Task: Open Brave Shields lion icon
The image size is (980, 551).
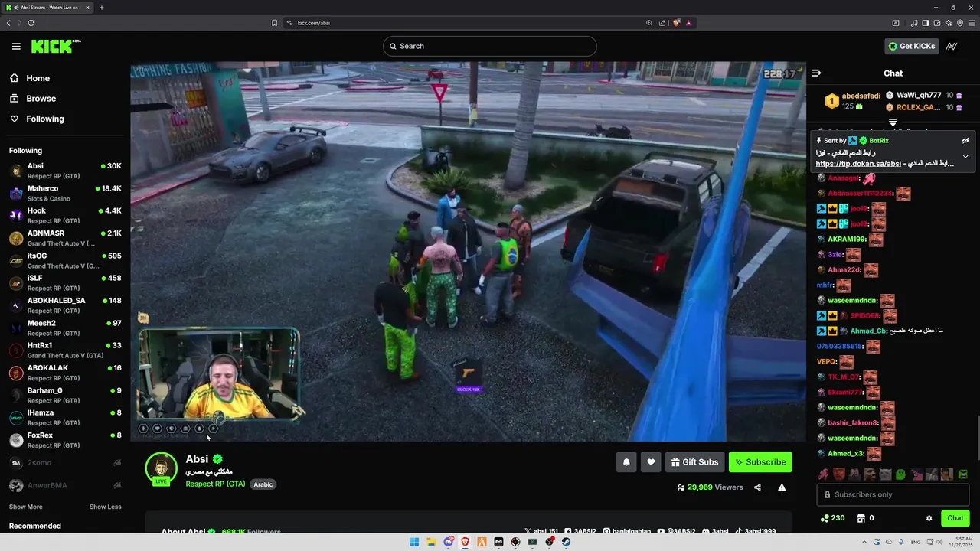Action: 677,23
